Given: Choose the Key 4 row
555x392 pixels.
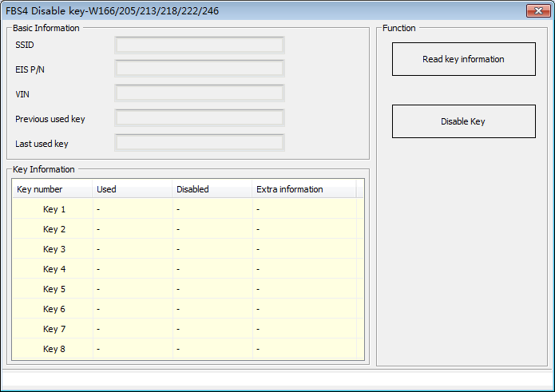Looking at the screenshot, I should point(54,269).
